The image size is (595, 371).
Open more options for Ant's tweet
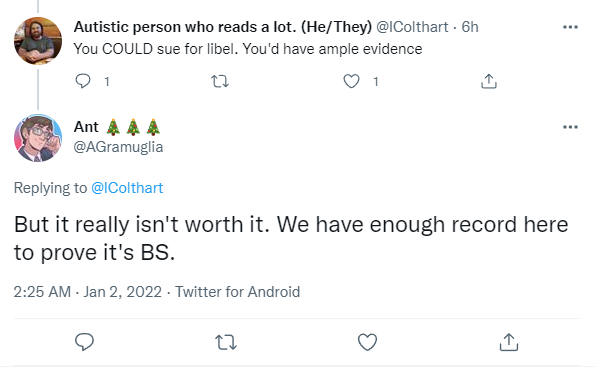click(x=570, y=127)
